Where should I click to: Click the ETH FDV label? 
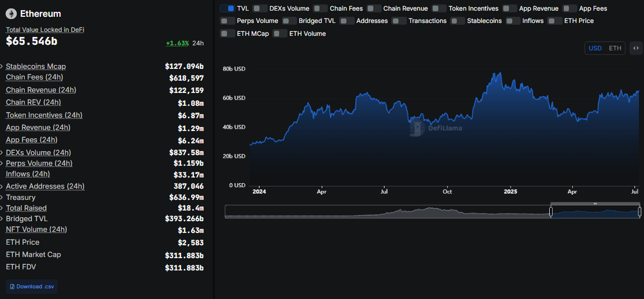21,267
